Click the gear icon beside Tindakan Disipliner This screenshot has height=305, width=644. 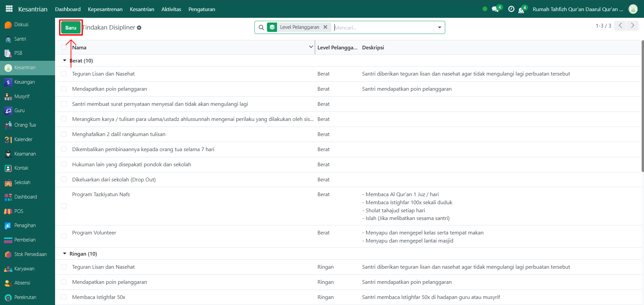(x=139, y=28)
